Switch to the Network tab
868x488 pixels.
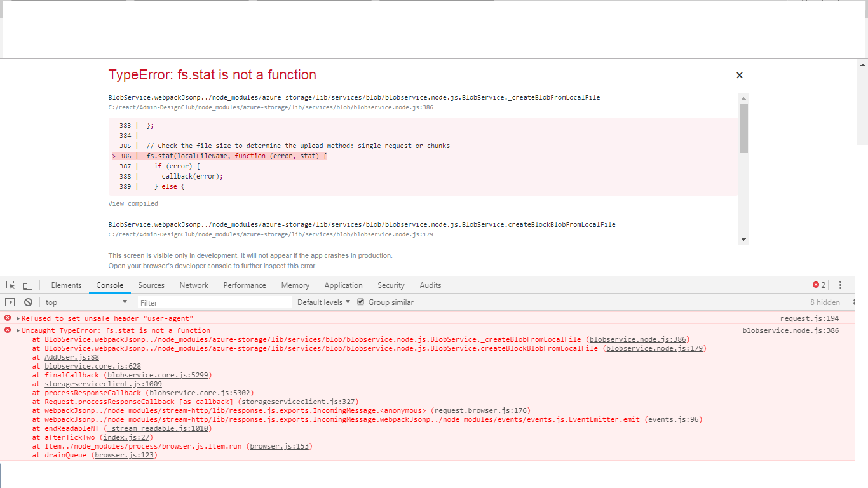pos(194,285)
